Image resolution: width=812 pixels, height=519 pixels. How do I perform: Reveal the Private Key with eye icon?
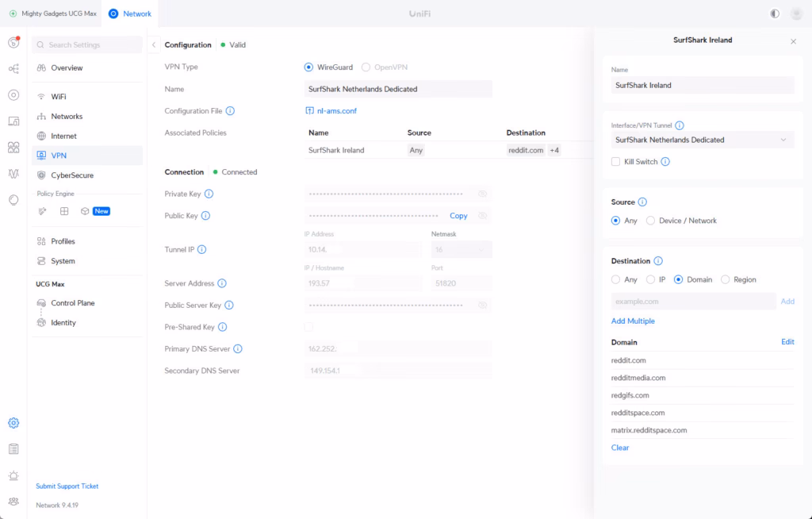coord(482,194)
